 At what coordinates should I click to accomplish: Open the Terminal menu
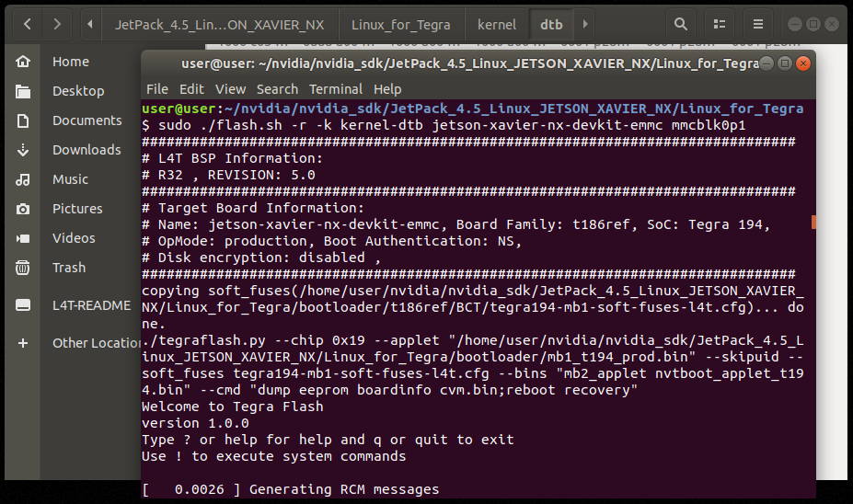(336, 89)
